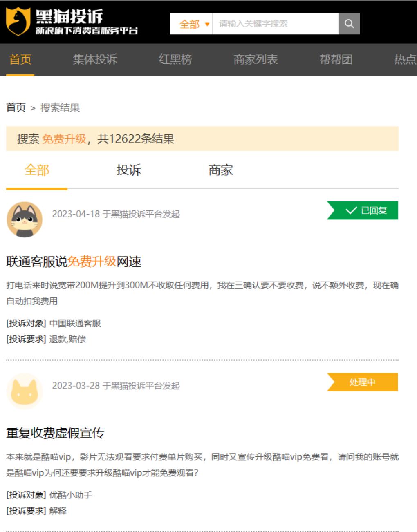Click the 2023-03-28 于黑猫投诉平台发起 date line
The image size is (417, 532).
coord(116,386)
